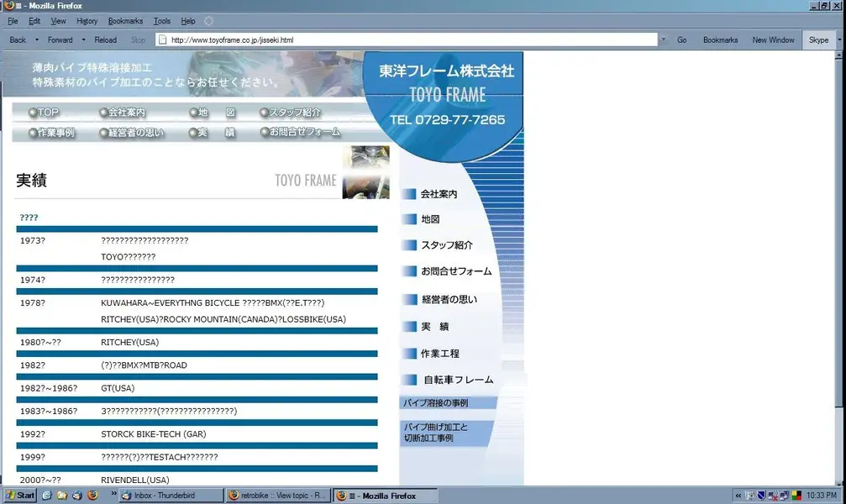Click the Bookmarks toolbar button
Image resolution: width=846 pixels, height=504 pixels.
coord(720,40)
